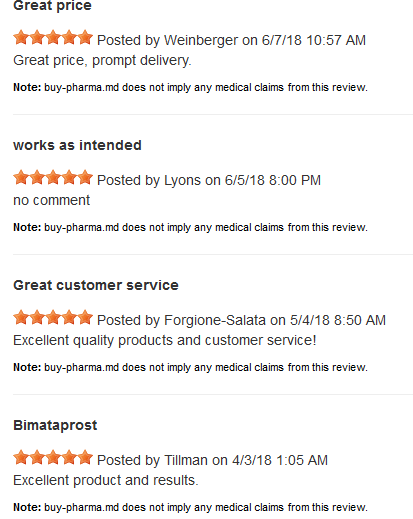Click fifth star in Forgione-Salata's rating
Image resolution: width=413 pixels, height=519 pixels.
(x=85, y=317)
